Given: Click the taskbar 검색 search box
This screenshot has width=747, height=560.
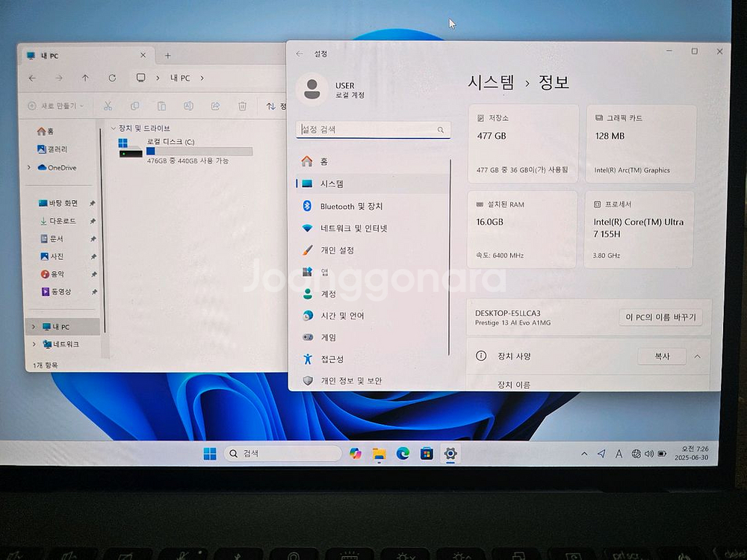Looking at the screenshot, I should (x=282, y=454).
